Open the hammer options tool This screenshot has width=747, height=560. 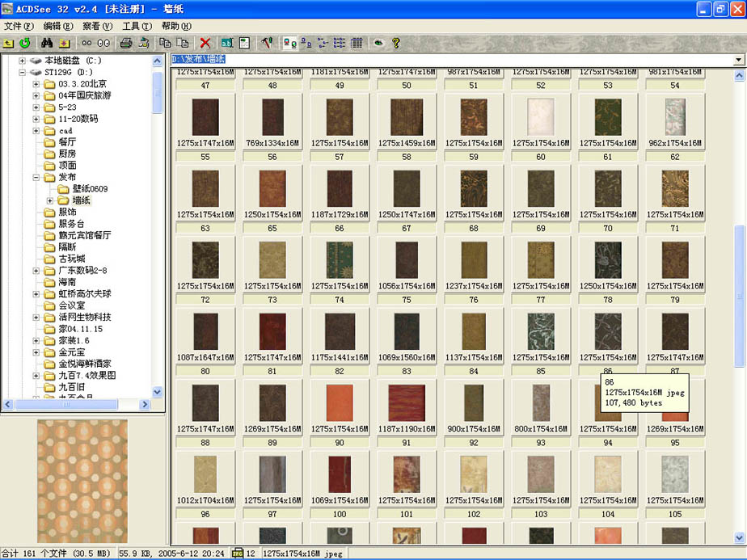266,44
